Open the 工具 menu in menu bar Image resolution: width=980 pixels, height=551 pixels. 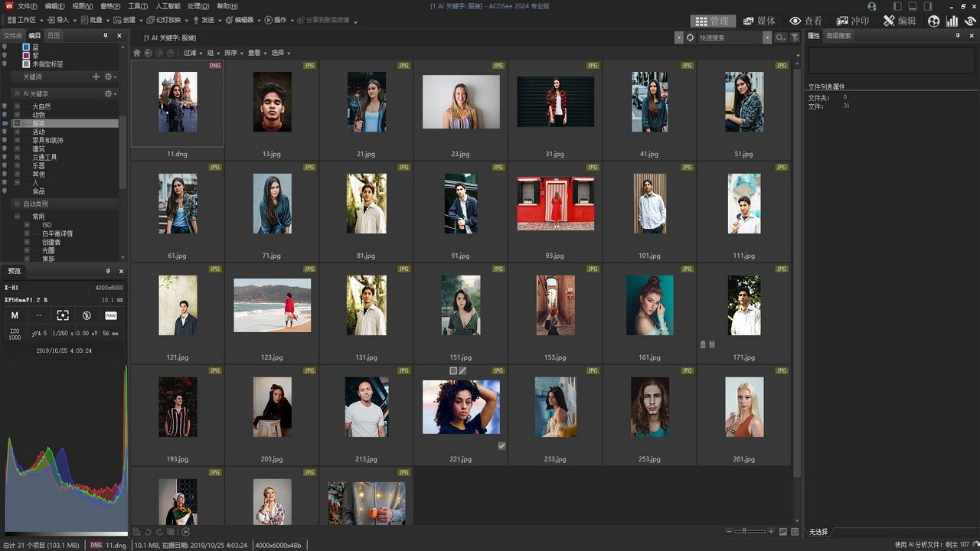click(x=138, y=6)
